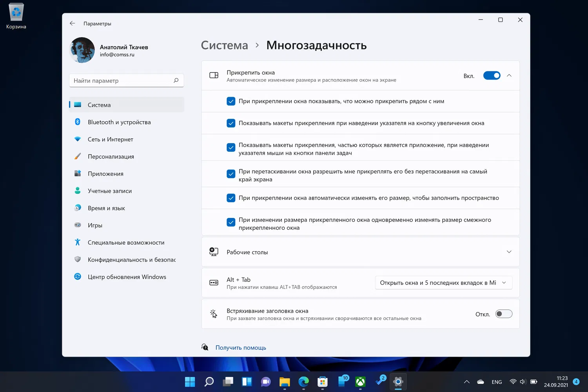Viewport: 588px width, 392px height.
Task: Open the Xbox app on the taskbar
Action: click(360, 381)
